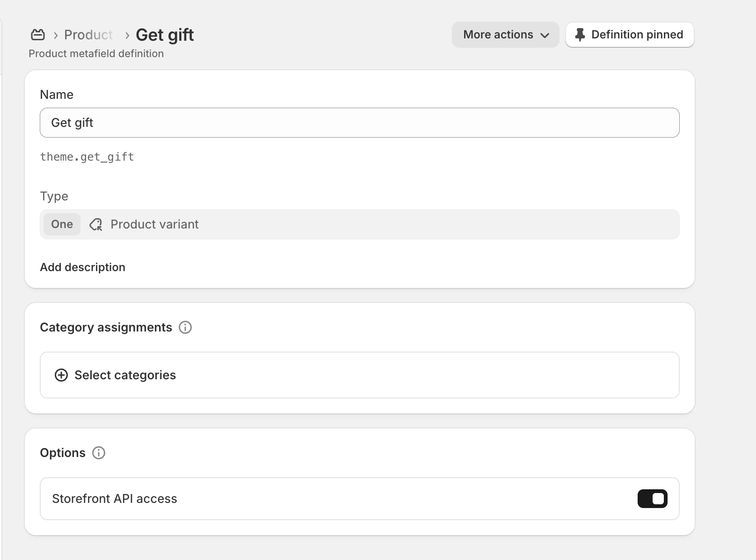756x560 pixels.
Task: Focus the Name input field
Action: tap(359, 123)
